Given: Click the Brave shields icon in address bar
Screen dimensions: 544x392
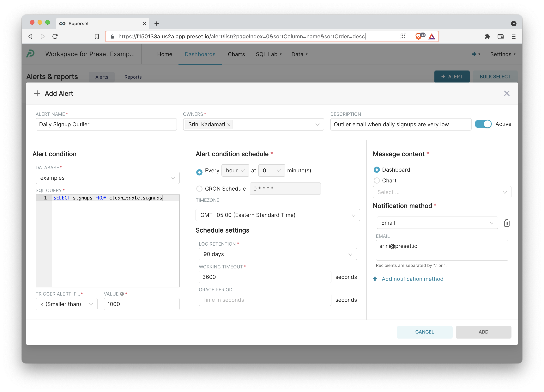Looking at the screenshot, I should [418, 36].
